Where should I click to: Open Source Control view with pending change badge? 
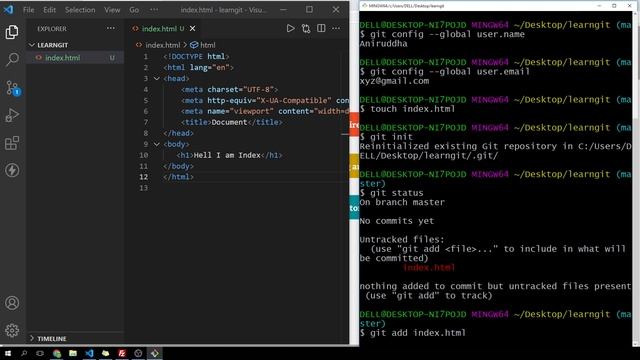point(12,88)
